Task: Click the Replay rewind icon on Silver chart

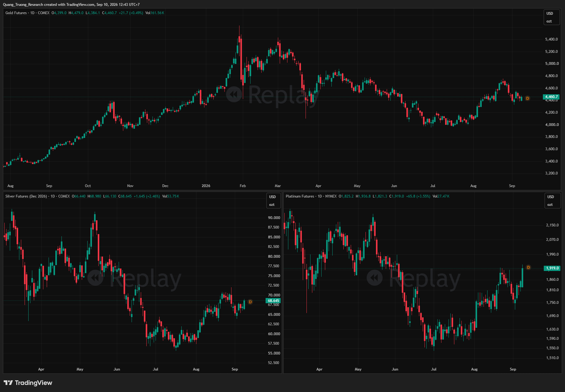Action: click(x=95, y=278)
